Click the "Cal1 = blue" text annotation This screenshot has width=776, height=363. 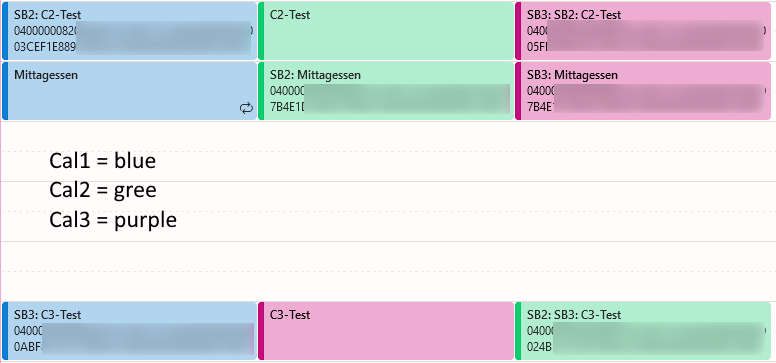click(x=102, y=161)
